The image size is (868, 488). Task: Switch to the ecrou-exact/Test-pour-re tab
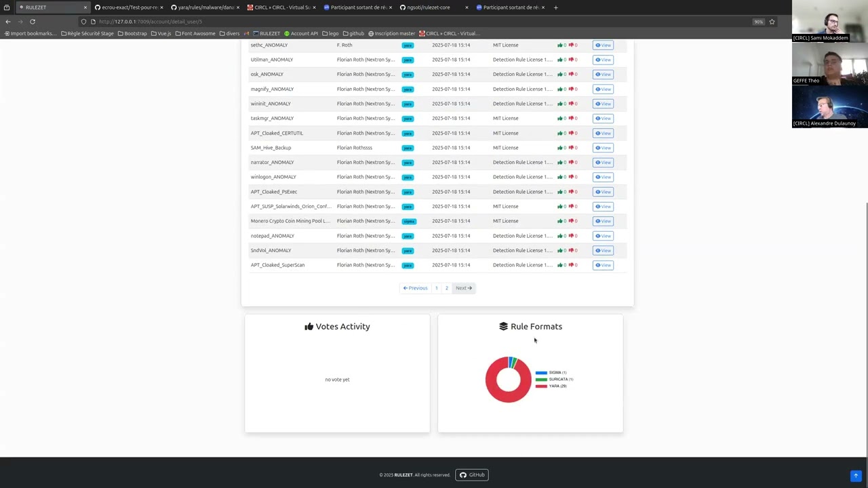129,7
